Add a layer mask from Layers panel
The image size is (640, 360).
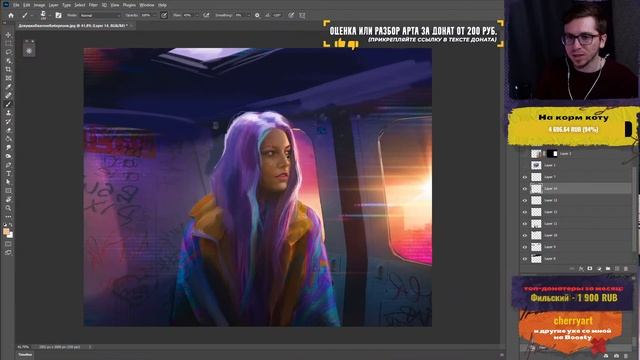click(590, 269)
